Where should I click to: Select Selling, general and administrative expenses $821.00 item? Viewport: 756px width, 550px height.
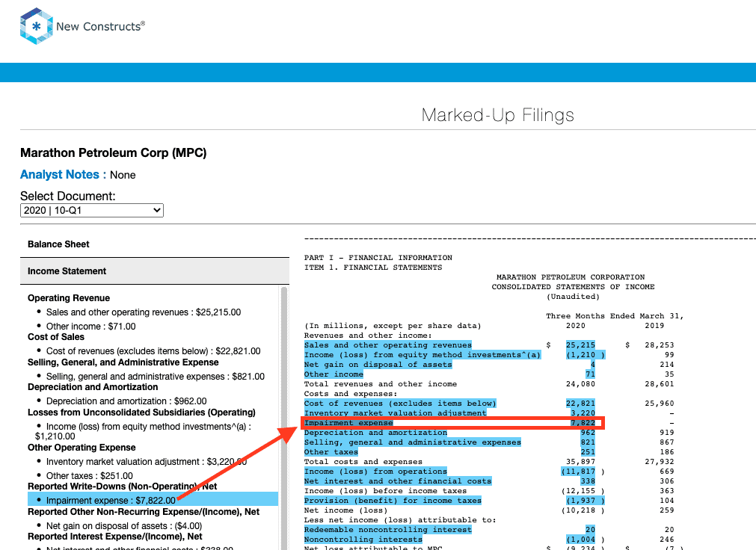156,377
